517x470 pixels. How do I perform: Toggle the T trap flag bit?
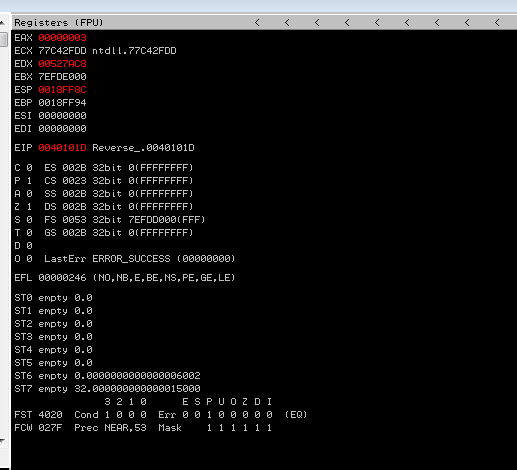pos(29,233)
